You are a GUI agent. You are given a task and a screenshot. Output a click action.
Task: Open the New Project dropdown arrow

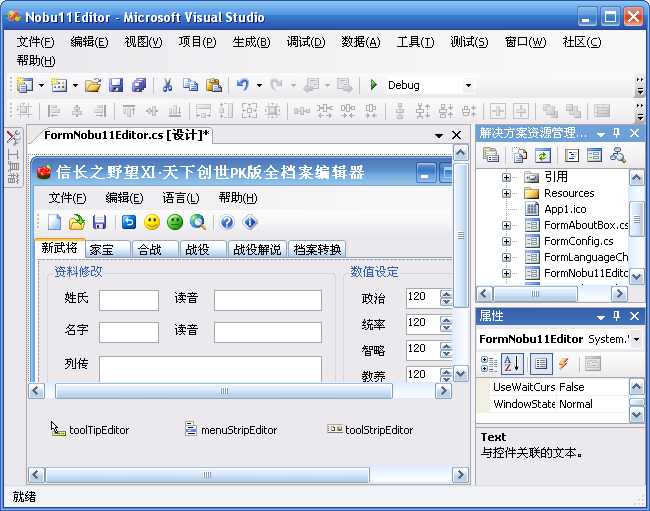(41, 86)
